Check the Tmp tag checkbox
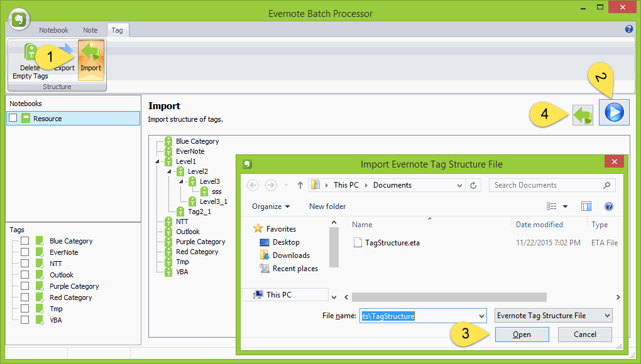This screenshot has height=364, width=641. click(x=25, y=309)
